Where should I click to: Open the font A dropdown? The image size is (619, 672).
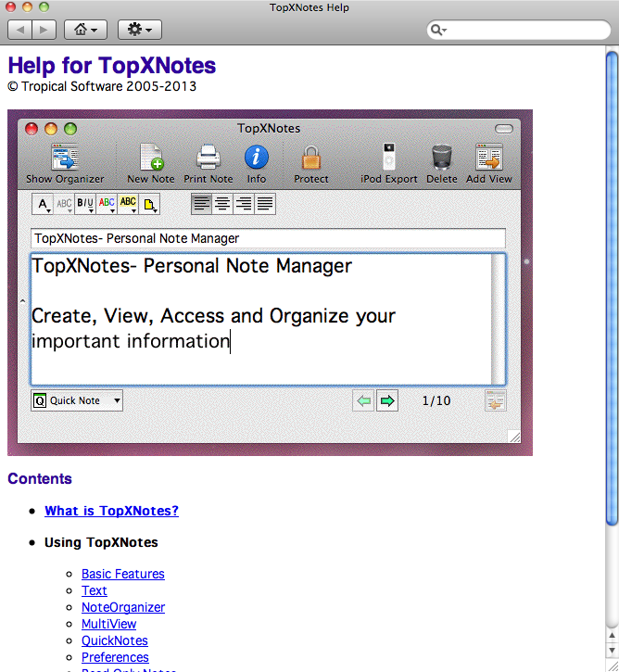(x=43, y=204)
